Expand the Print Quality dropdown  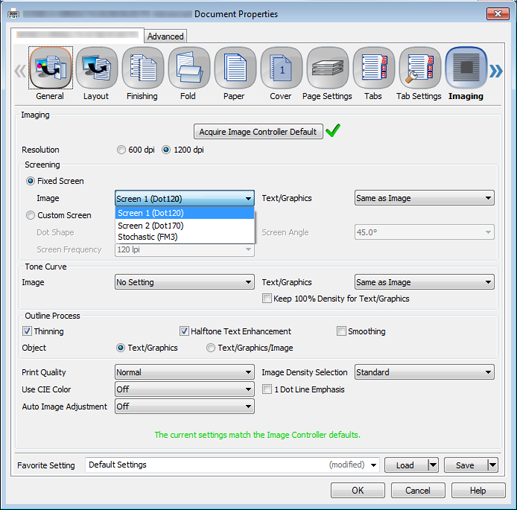coord(185,372)
